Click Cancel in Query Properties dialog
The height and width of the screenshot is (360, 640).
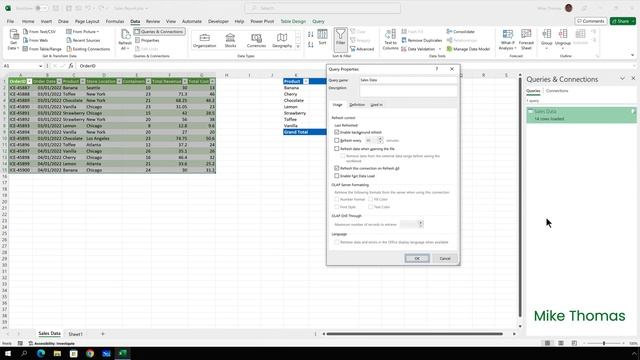pyautogui.click(x=444, y=258)
